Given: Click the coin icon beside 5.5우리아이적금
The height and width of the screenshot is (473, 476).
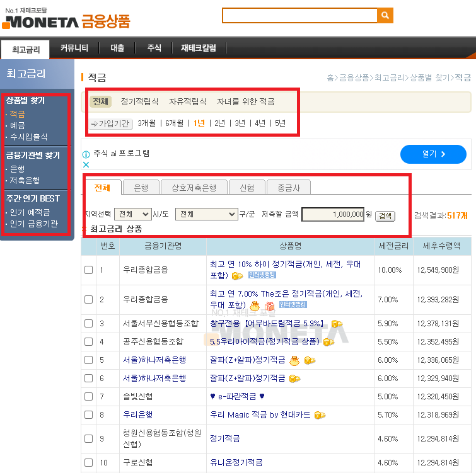Looking at the screenshot, I should pos(328,342).
